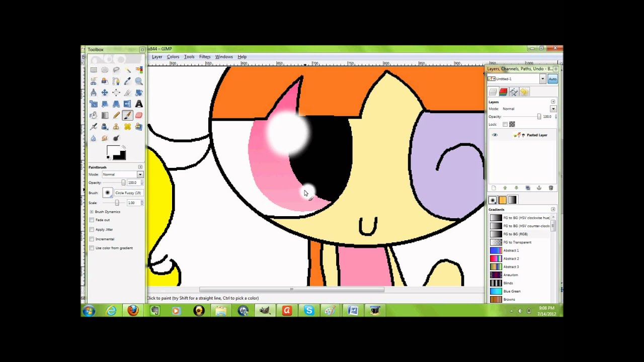Open the Tools menu
The width and height of the screenshot is (644, 362).
click(189, 57)
